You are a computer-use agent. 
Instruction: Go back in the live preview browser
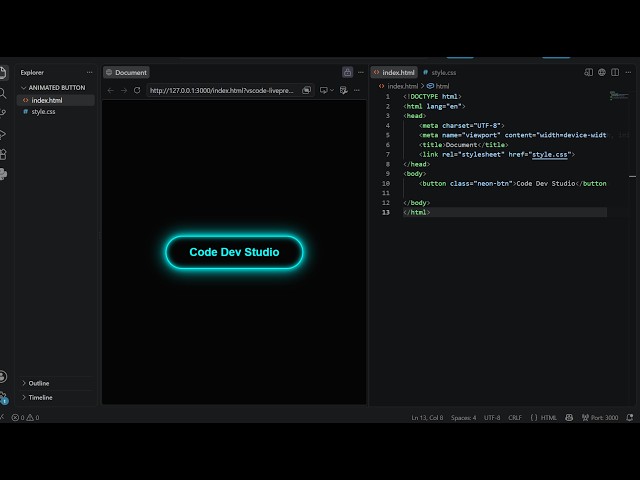[x=111, y=90]
